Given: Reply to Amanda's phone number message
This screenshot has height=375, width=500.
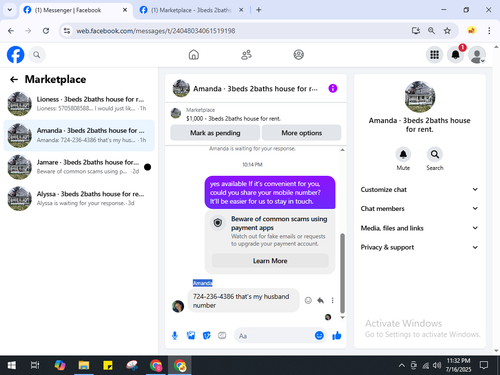Looking at the screenshot, I should pyautogui.click(x=321, y=300).
